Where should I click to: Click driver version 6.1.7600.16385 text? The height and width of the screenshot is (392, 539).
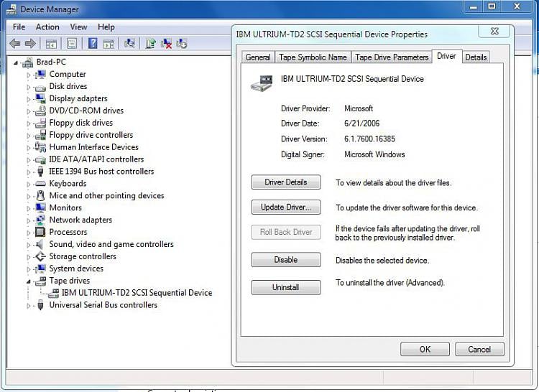(370, 139)
